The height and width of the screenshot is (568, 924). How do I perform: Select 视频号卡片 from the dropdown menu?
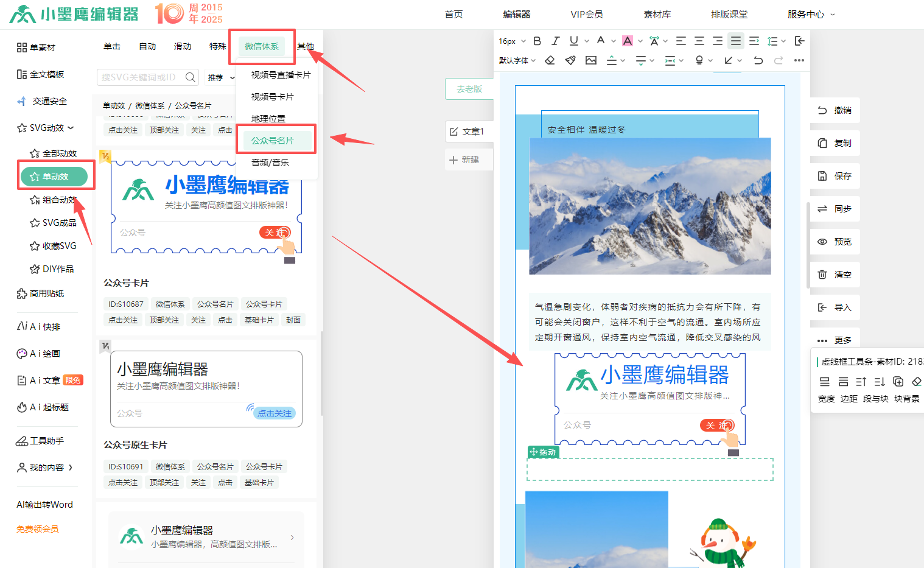273,97
